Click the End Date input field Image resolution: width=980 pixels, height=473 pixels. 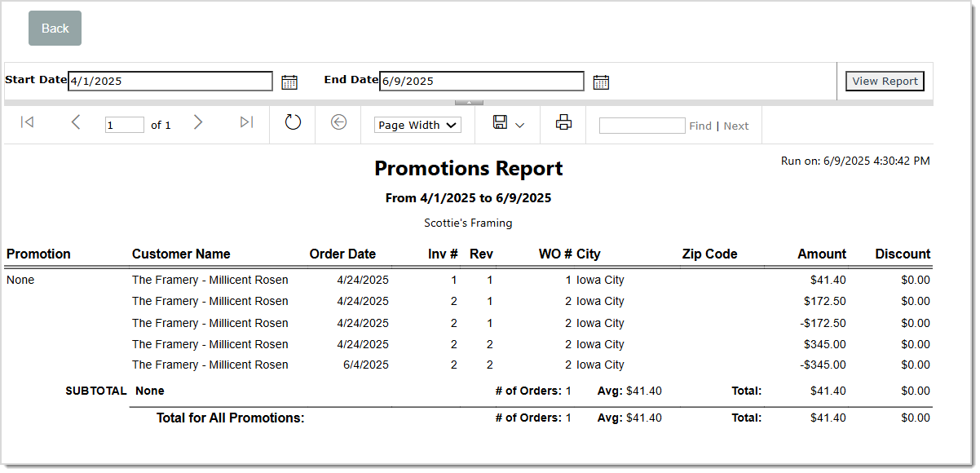[x=481, y=81]
